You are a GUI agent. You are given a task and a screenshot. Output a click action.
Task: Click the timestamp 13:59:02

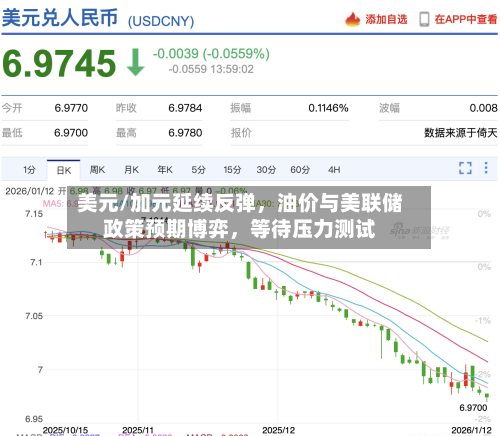tap(232, 69)
